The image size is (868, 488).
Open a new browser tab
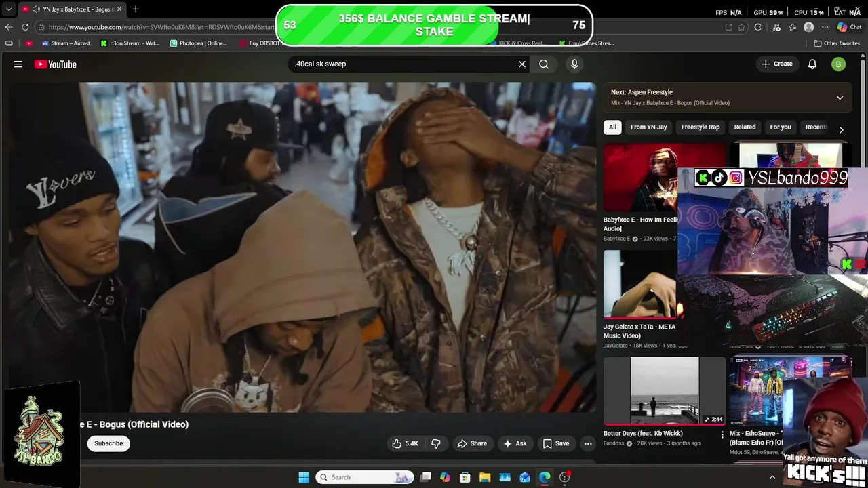tap(136, 9)
